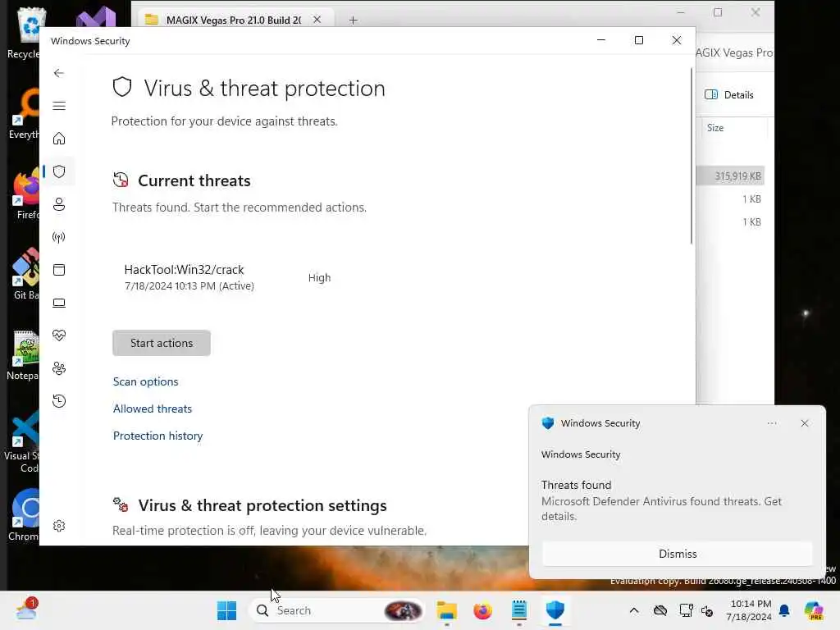Dismiss the Windows Security notification
The image size is (840, 630).
[677, 554]
